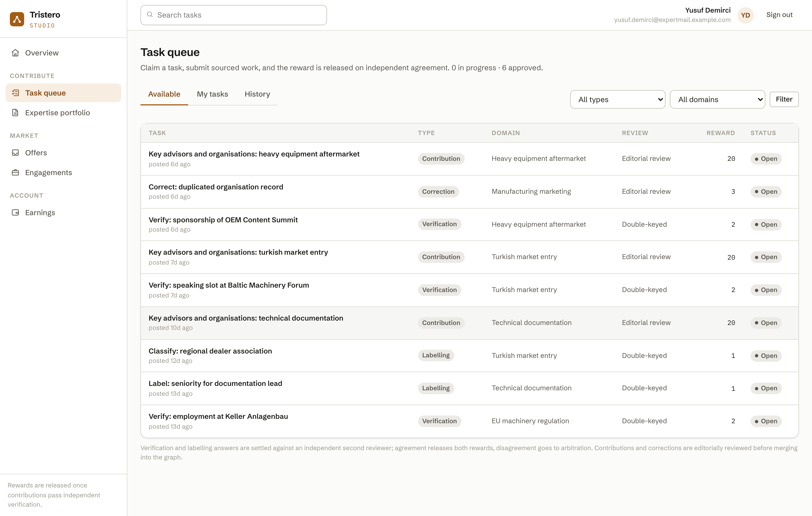This screenshot has width=812, height=516.
Task: Click Sign out
Action: 779,15
